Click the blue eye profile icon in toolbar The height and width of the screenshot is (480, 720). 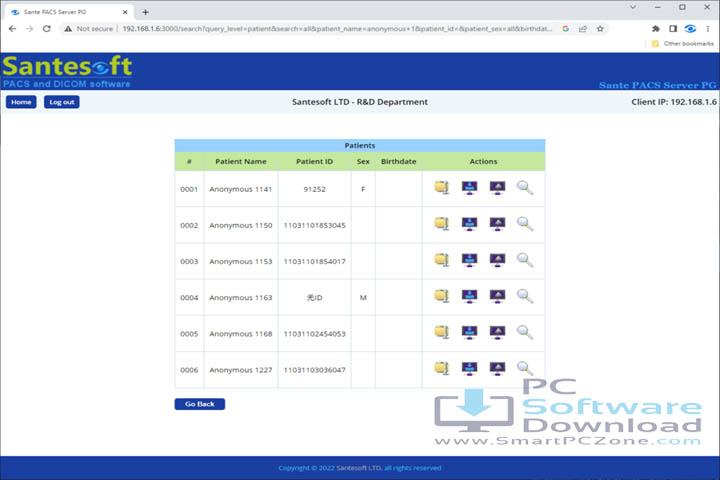pos(690,28)
